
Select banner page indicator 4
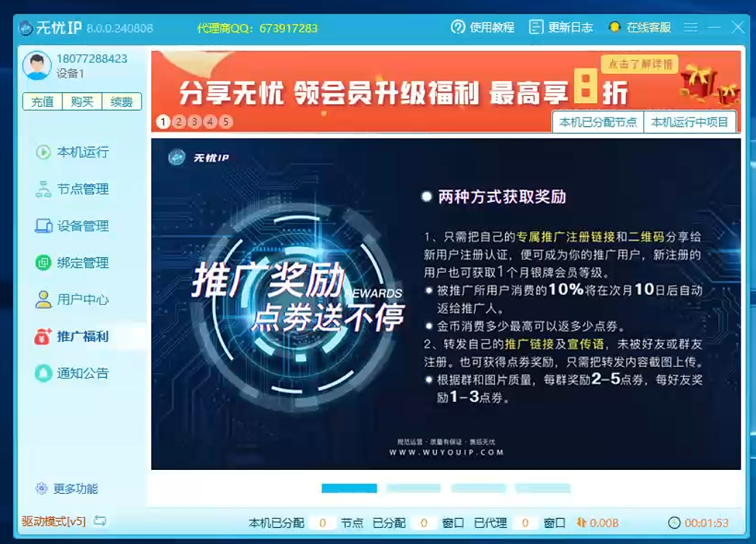pyautogui.click(x=210, y=122)
